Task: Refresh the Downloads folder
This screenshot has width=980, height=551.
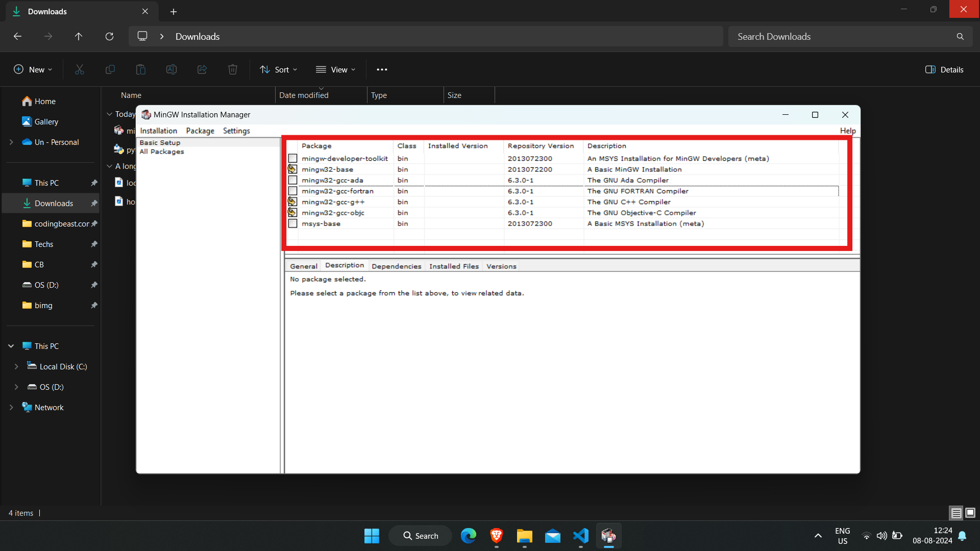Action: click(x=109, y=37)
